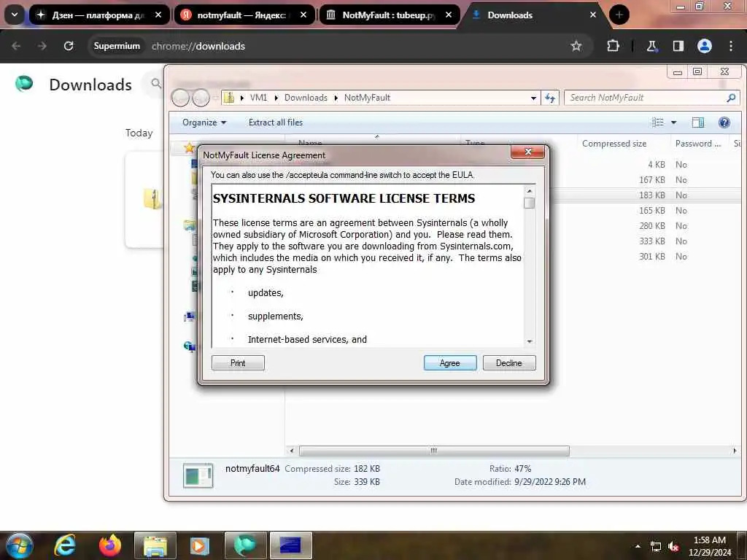
Task: Go forward in the browser
Action: click(x=42, y=46)
